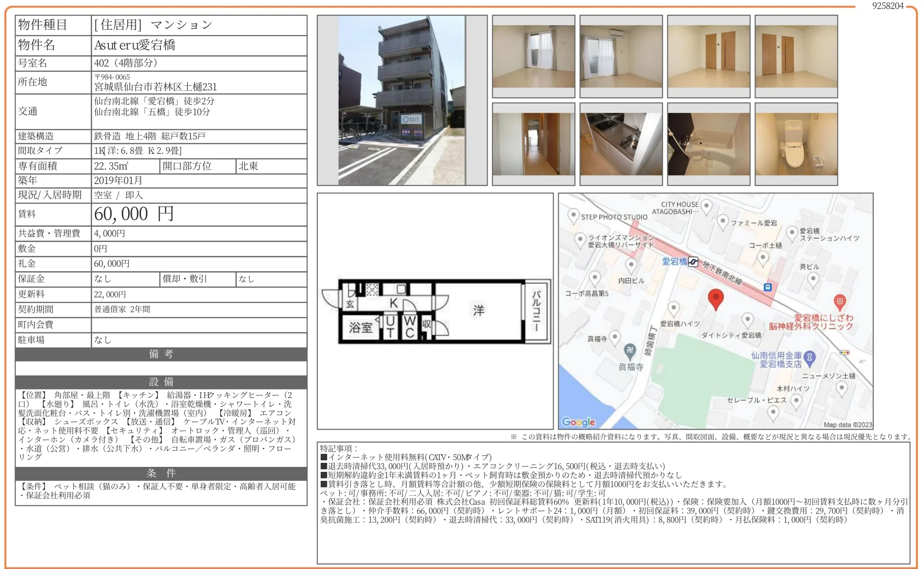Click the UT label in the floor plan

coord(390,327)
